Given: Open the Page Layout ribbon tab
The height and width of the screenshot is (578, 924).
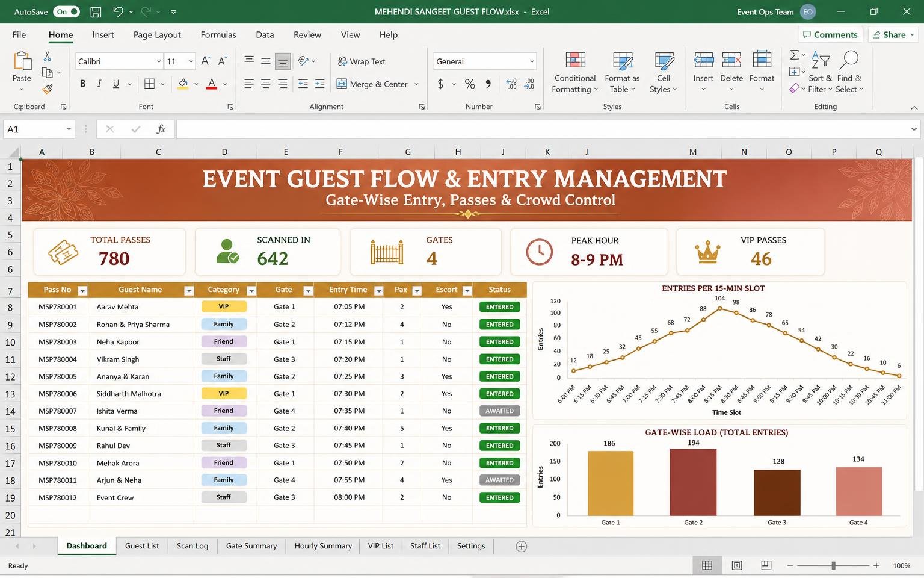Looking at the screenshot, I should point(157,35).
